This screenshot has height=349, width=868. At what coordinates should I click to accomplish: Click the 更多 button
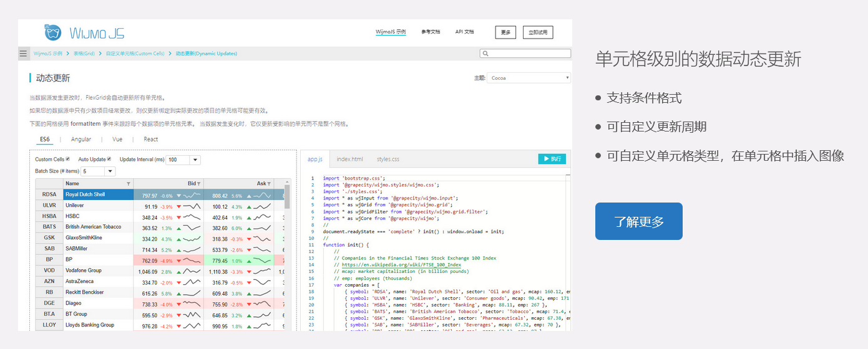pyautogui.click(x=505, y=32)
